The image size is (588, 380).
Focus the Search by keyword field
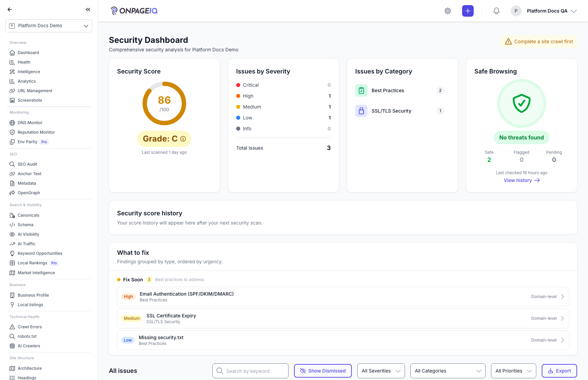[250, 371]
